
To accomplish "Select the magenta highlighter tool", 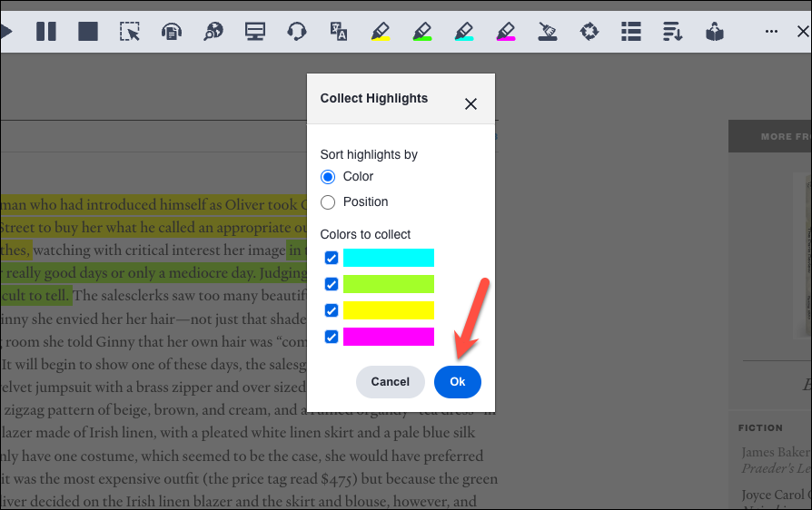I will pos(505,32).
